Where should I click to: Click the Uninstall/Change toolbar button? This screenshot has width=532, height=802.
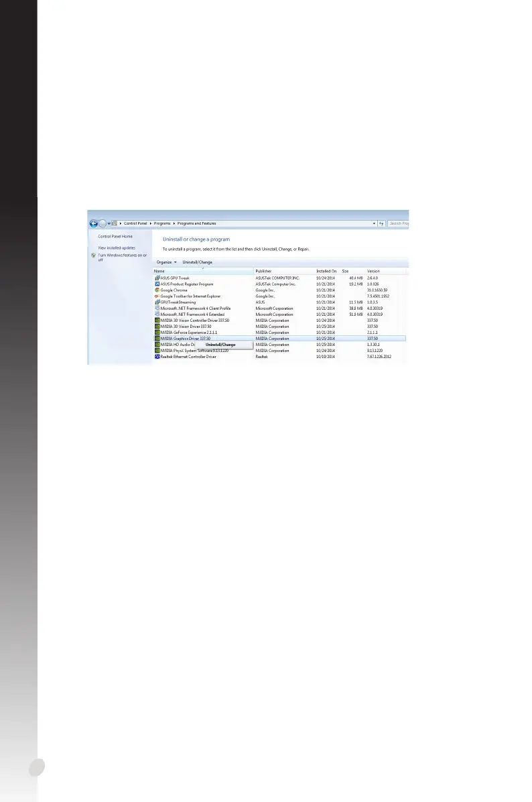197,262
